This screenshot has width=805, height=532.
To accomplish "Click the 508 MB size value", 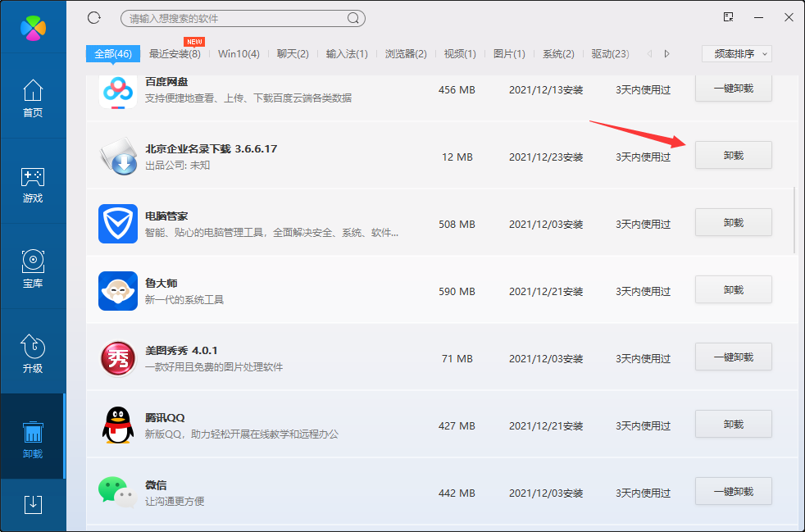I will [457, 225].
